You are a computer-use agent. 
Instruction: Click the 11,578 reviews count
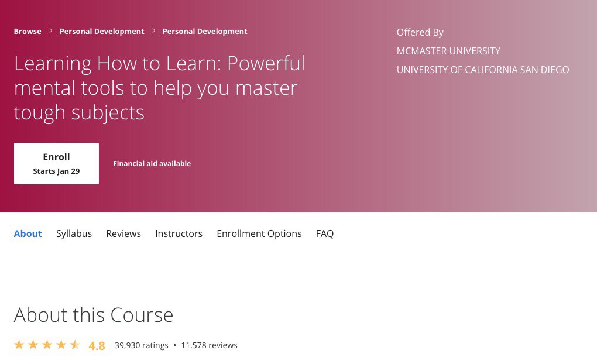[209, 345]
